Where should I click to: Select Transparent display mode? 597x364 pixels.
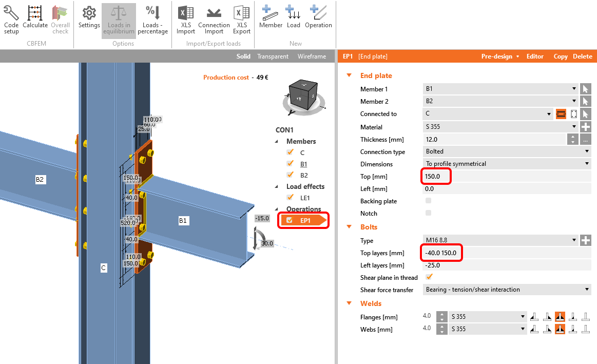(273, 56)
